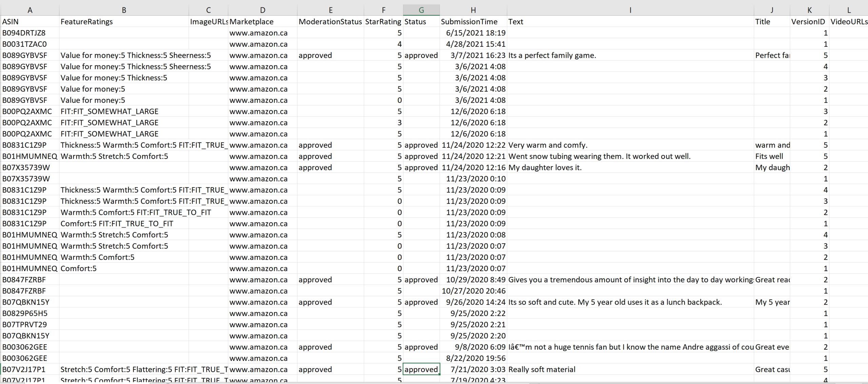Select ASIN cell B094DRTJZ8

point(30,33)
